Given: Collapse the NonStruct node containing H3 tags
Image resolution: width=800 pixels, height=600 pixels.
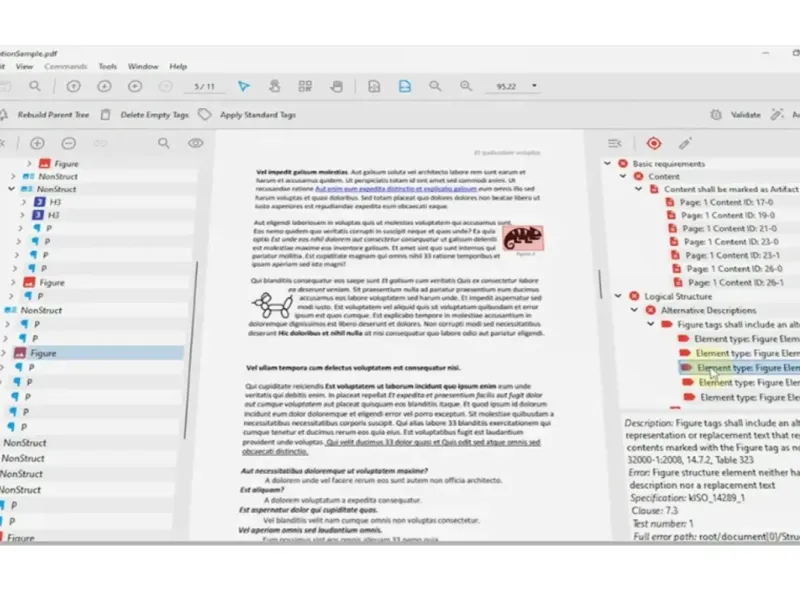Looking at the screenshot, I should tap(11, 189).
